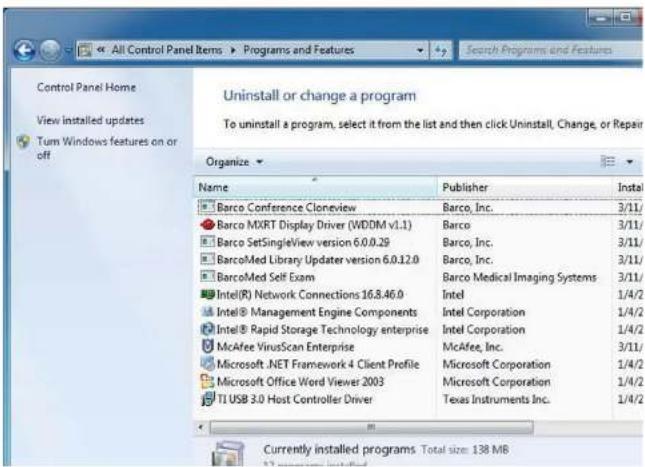The width and height of the screenshot is (645, 467).
Task: Open Turn Windows features on or off
Action: [x=107, y=148]
